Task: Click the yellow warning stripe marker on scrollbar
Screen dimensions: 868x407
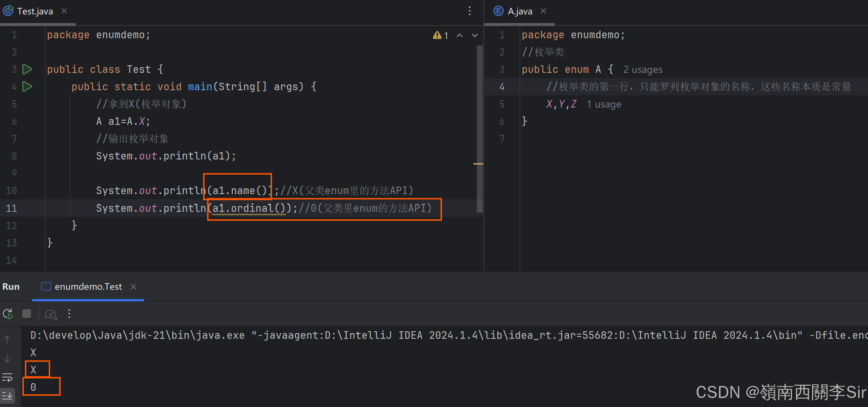Action: 478,164
